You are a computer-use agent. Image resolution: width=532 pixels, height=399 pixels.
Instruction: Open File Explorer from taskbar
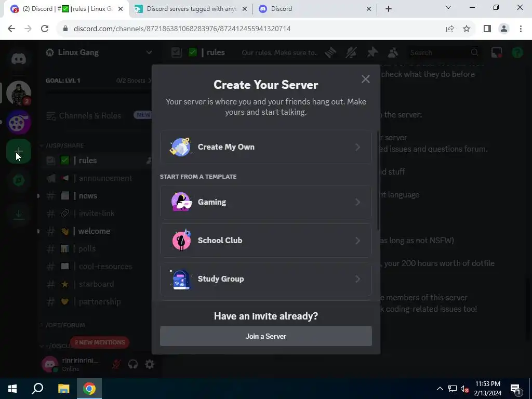click(x=63, y=389)
